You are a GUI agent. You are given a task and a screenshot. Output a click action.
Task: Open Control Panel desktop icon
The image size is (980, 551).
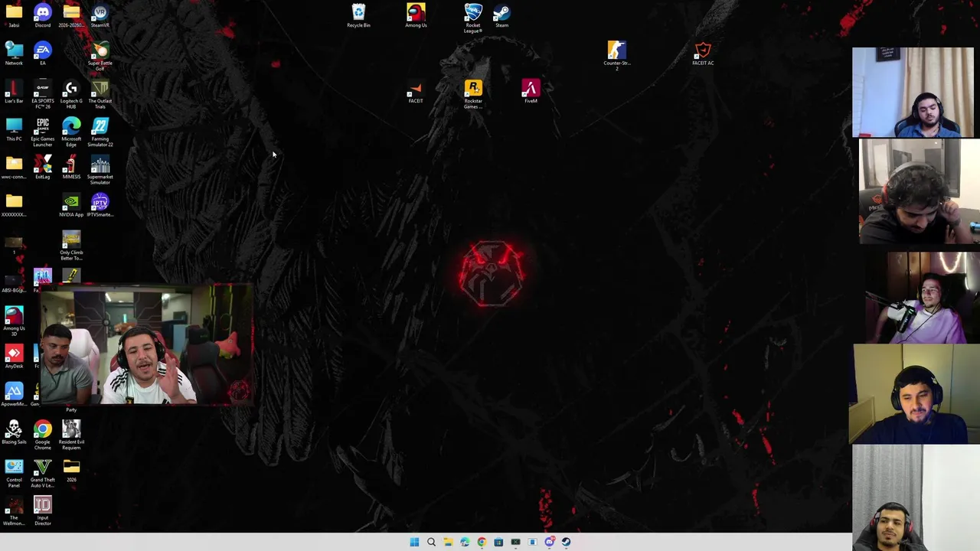[14, 473]
